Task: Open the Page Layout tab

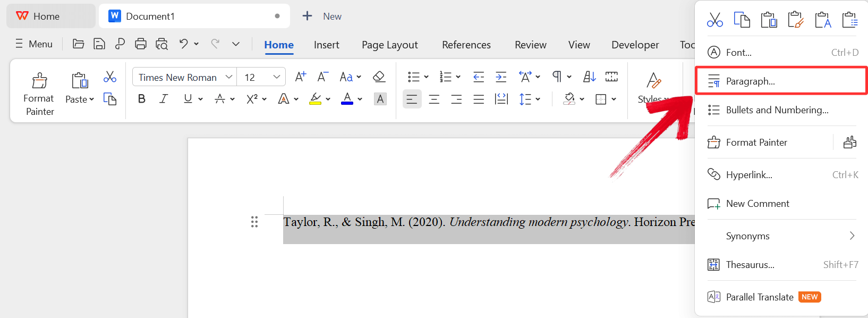Action: (390, 45)
